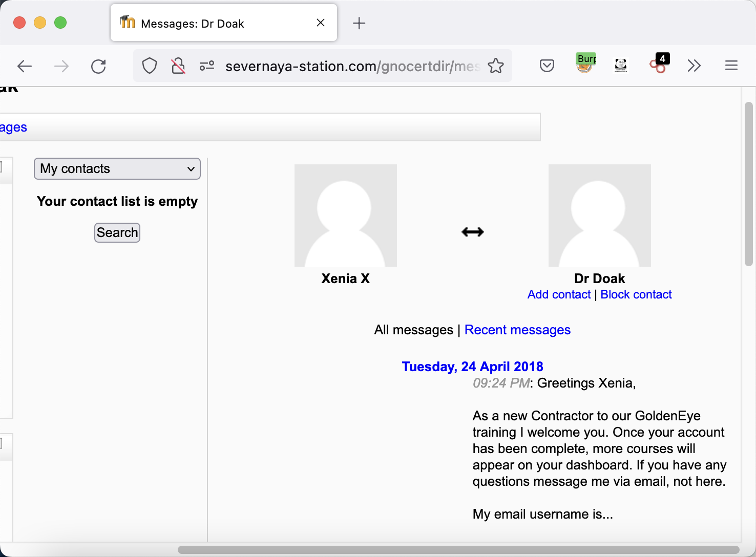Select the Messages: Dr Doak tab
This screenshot has height=557, width=756.
(215, 24)
